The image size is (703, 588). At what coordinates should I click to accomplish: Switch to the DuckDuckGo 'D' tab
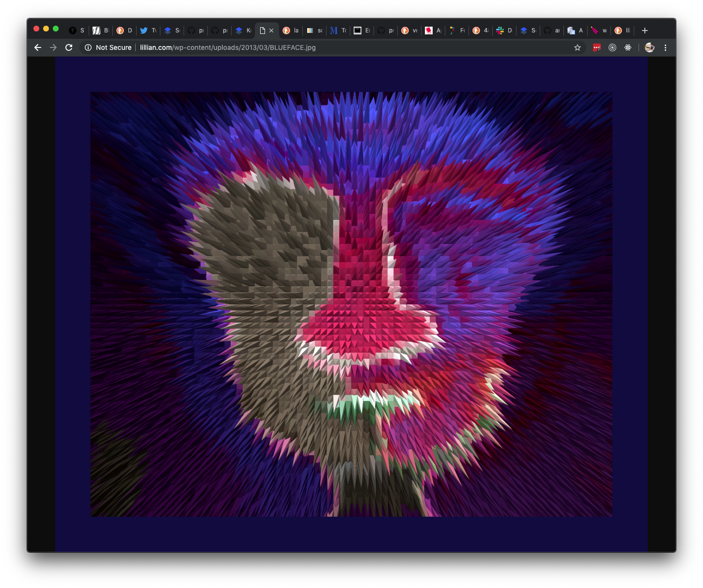(x=125, y=31)
